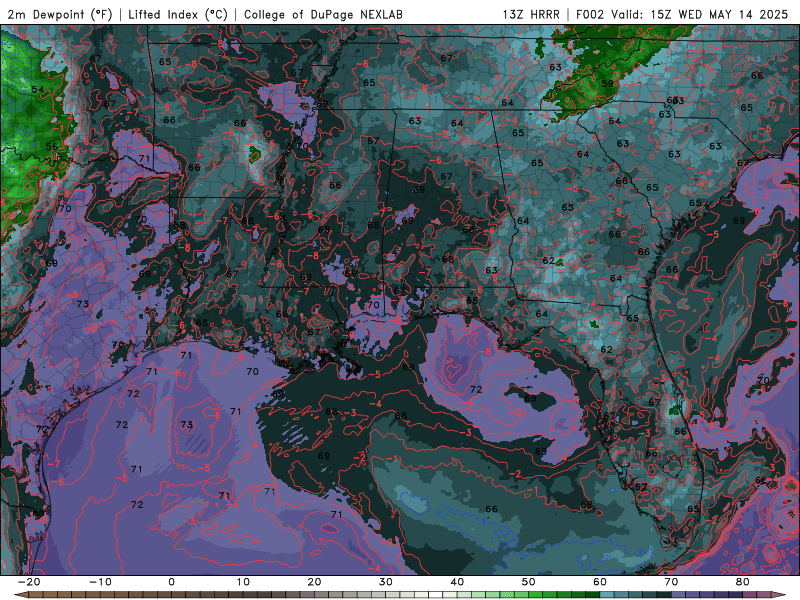Click the 60 tick label on colorbar
The width and height of the screenshot is (800, 600).
tap(600, 582)
